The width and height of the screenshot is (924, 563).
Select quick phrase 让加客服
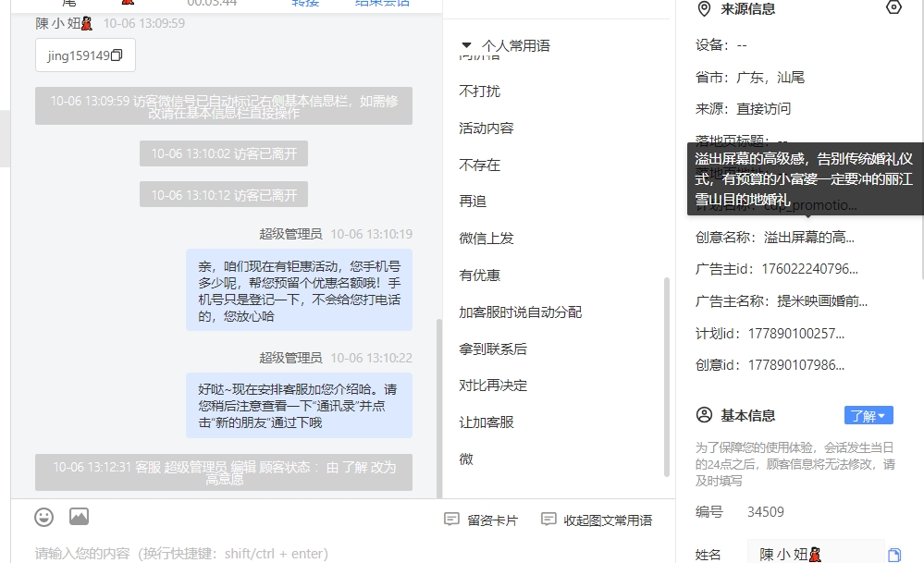pyautogui.click(x=487, y=422)
